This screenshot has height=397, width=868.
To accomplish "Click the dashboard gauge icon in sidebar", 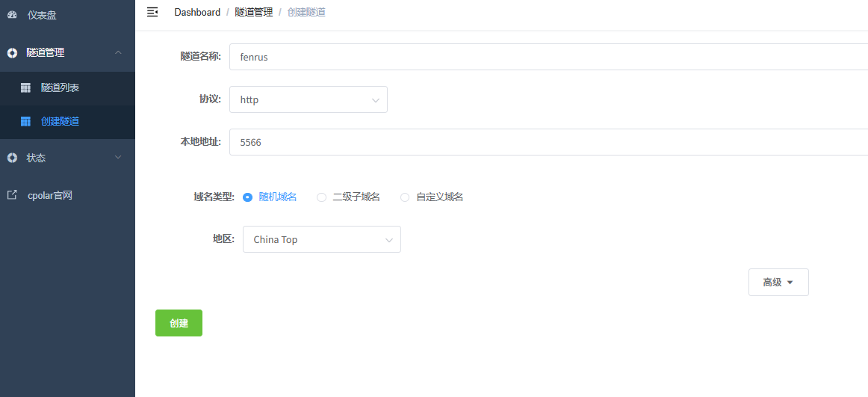I will coord(12,15).
